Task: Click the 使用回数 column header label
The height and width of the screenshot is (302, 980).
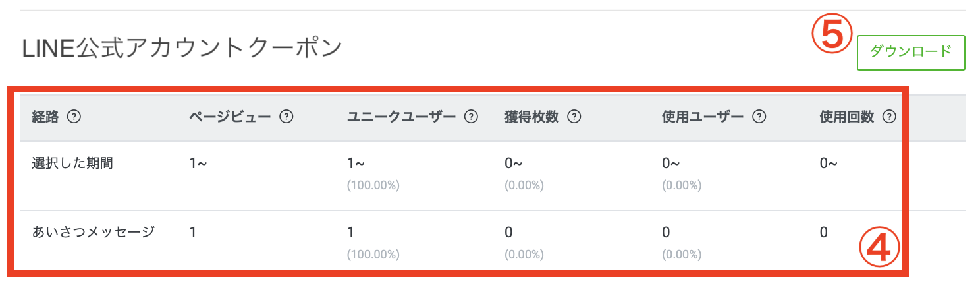Action: 846,117
